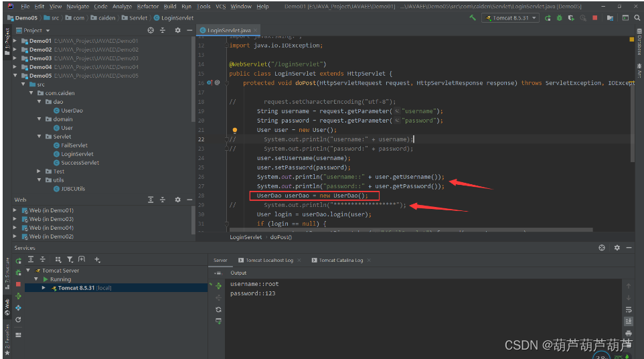Viewport: 644px width, 359px height.
Task: Open the Navigate menu
Action: point(78,6)
